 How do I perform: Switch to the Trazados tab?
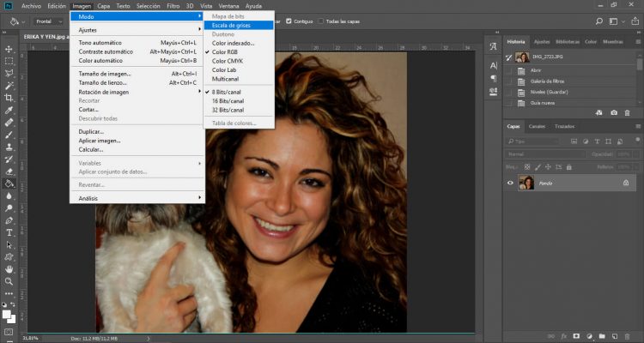pyautogui.click(x=564, y=126)
